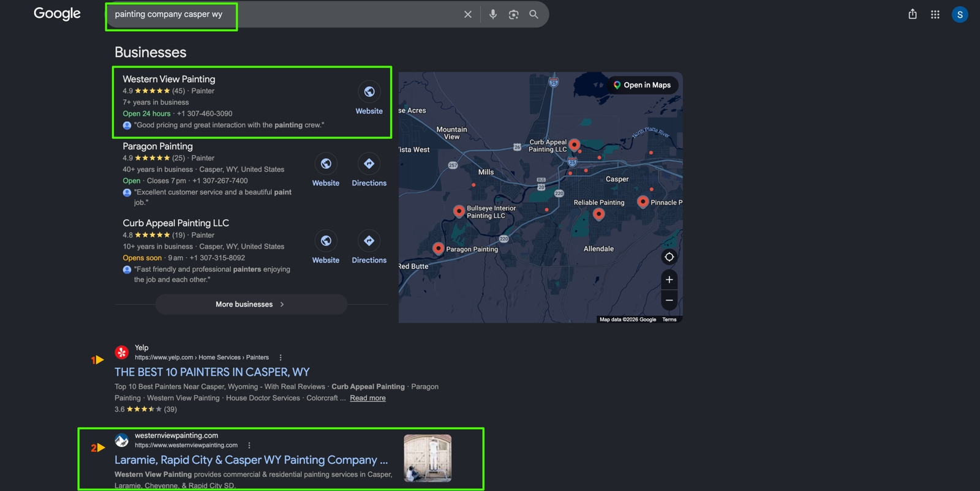Screen dimensions: 980x491
Task: Open THE BEST 10 PAINTERS IN CASPER link
Action: click(212, 372)
